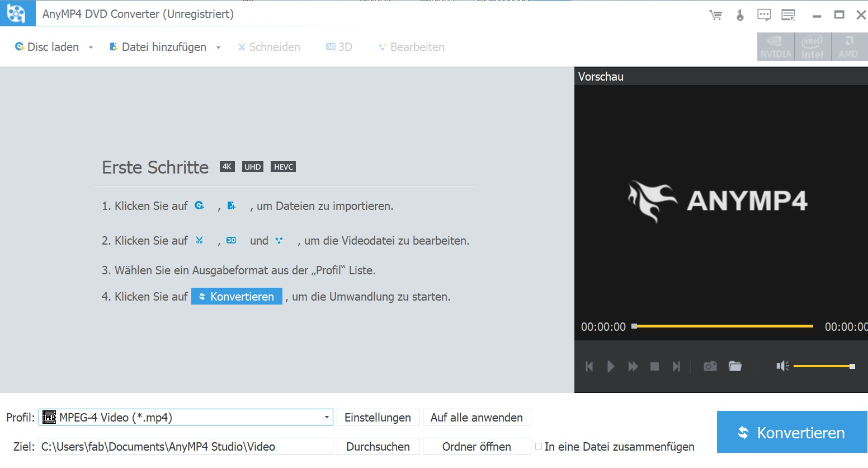Click the Vorschau panel title

tap(601, 77)
